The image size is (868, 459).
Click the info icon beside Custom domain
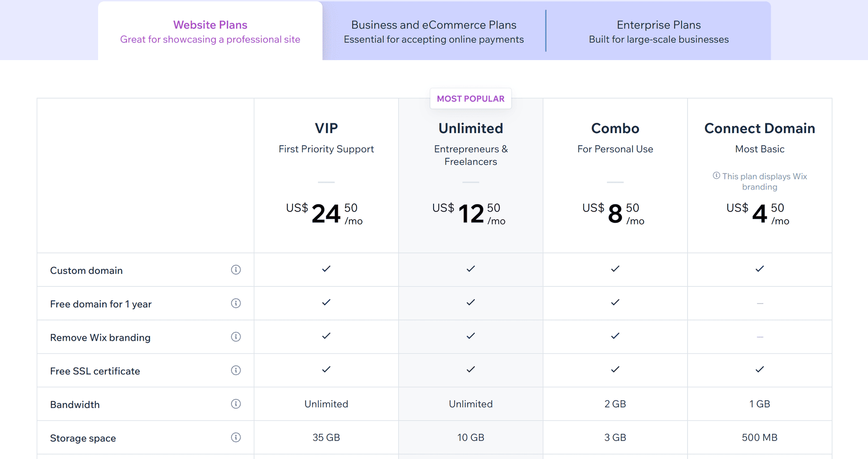[236, 270]
